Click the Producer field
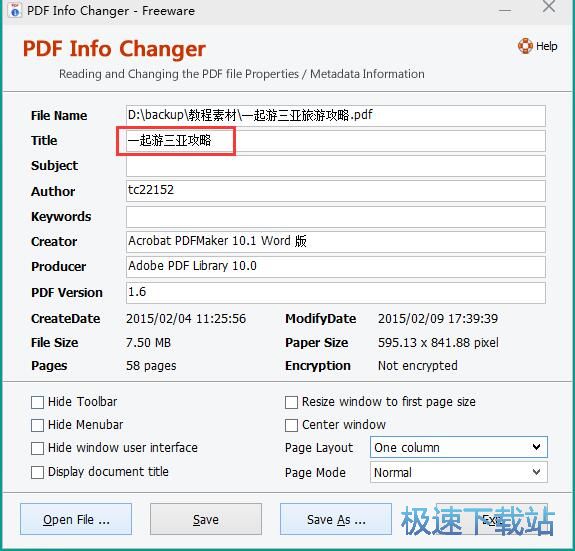Screen dimensions: 575x551 click(x=336, y=267)
